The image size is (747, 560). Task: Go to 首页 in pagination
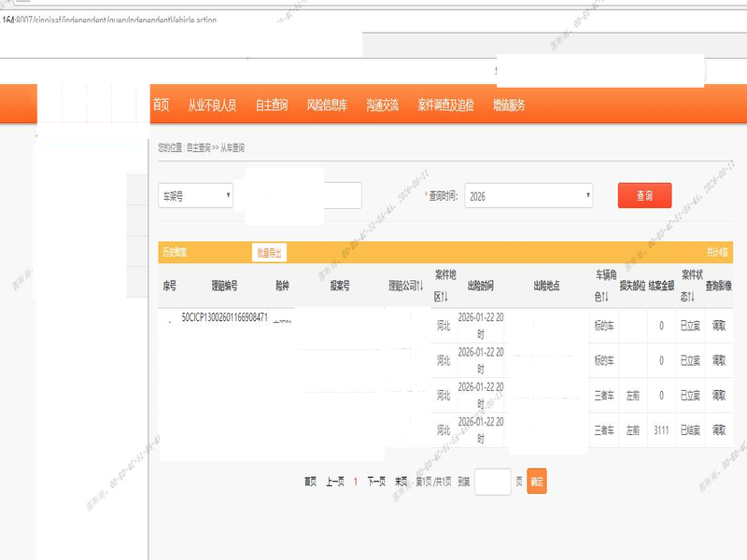click(311, 482)
